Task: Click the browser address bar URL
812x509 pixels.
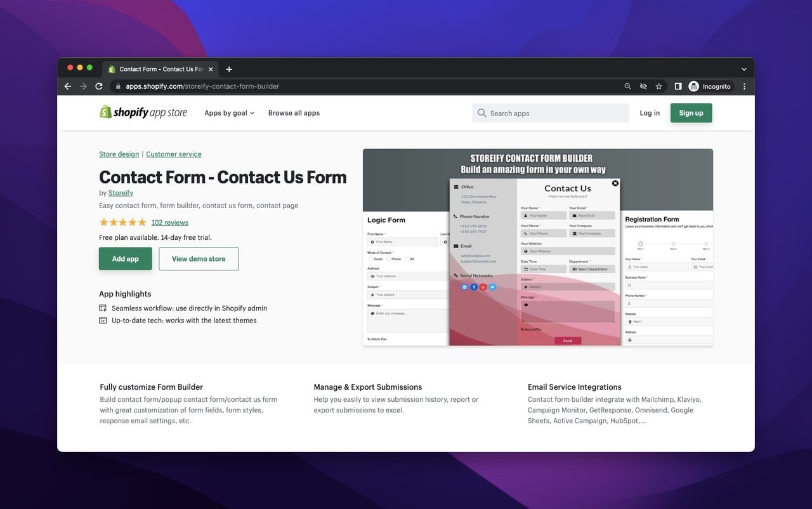Action: click(202, 86)
